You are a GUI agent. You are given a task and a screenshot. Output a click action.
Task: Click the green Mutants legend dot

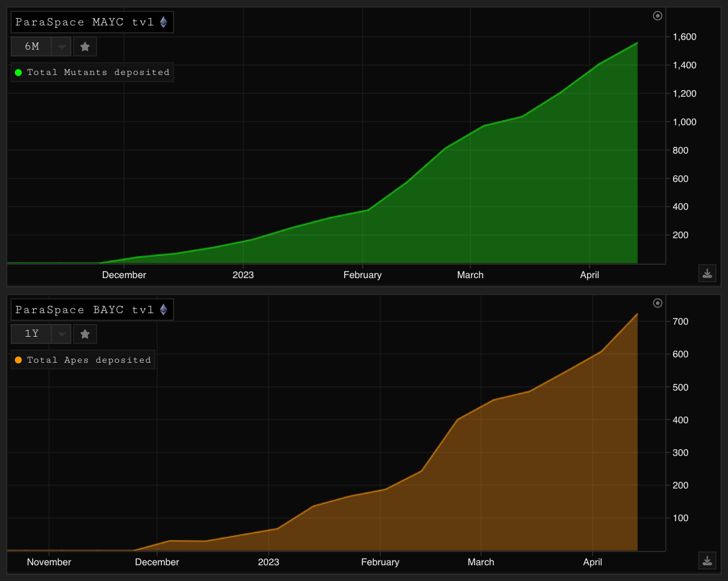pos(18,73)
